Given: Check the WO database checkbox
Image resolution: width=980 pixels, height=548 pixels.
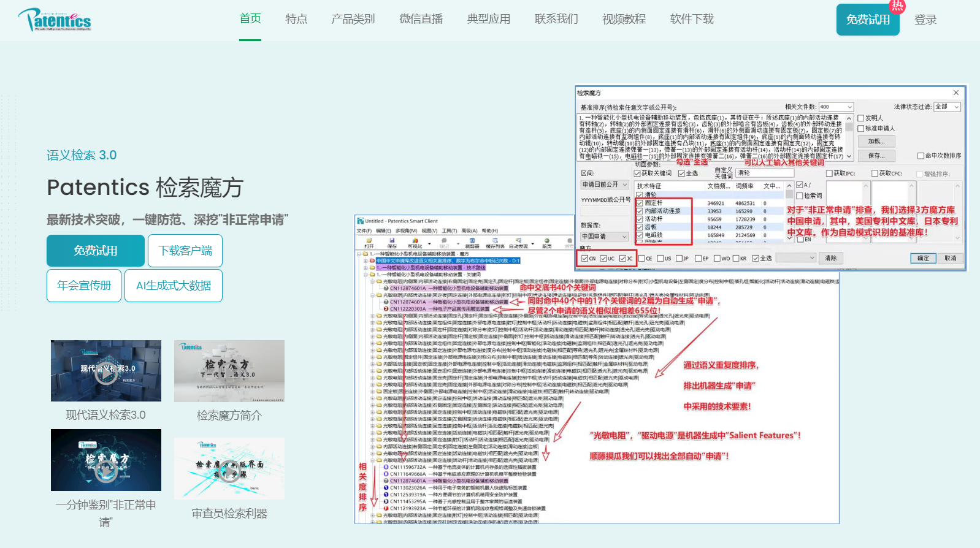Looking at the screenshot, I should tap(718, 258).
